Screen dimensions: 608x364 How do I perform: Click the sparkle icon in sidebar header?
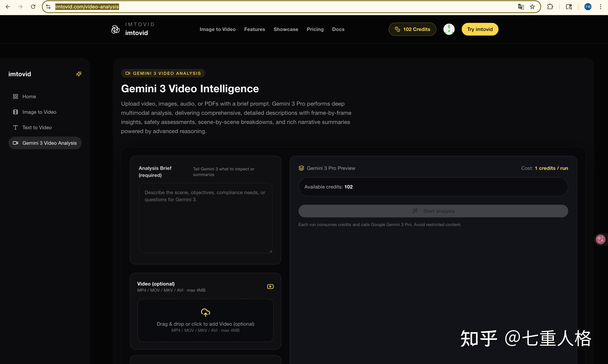(x=79, y=74)
